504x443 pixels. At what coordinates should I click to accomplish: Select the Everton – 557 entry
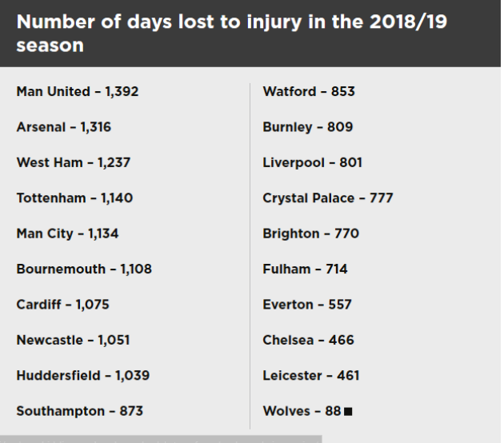(x=307, y=305)
